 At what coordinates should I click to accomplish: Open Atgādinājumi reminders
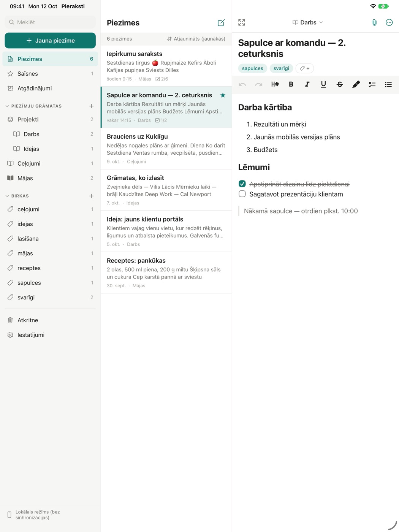(50, 88)
